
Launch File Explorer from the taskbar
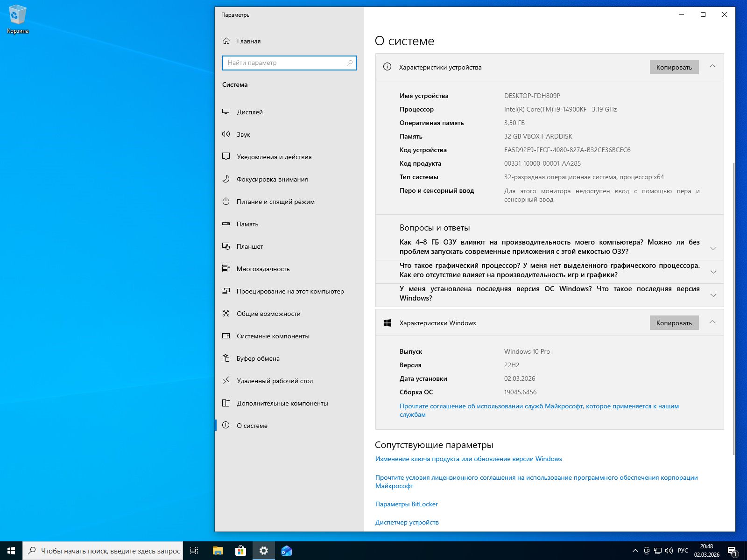tap(217, 551)
